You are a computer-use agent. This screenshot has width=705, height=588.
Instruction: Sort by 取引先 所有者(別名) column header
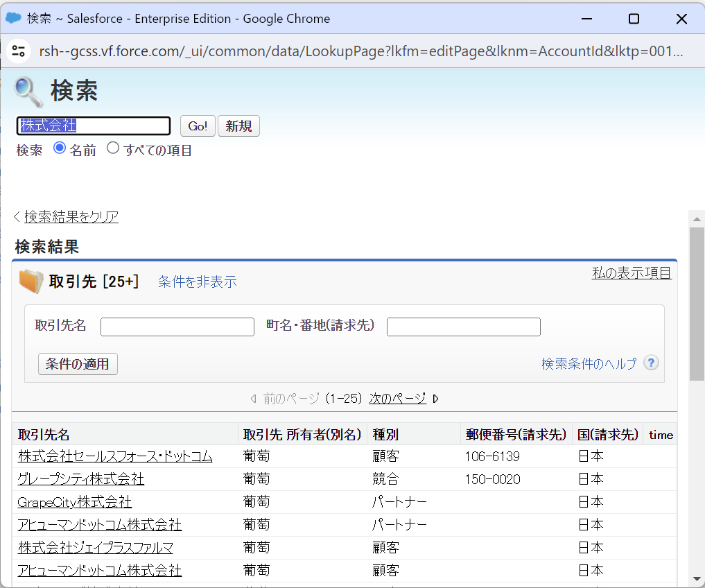[x=302, y=435]
